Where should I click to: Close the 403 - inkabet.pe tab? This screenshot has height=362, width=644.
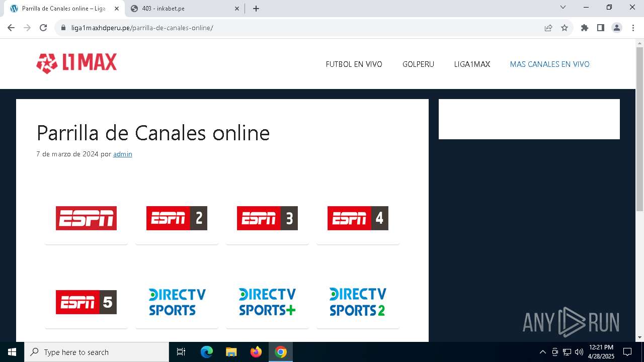pos(237,9)
